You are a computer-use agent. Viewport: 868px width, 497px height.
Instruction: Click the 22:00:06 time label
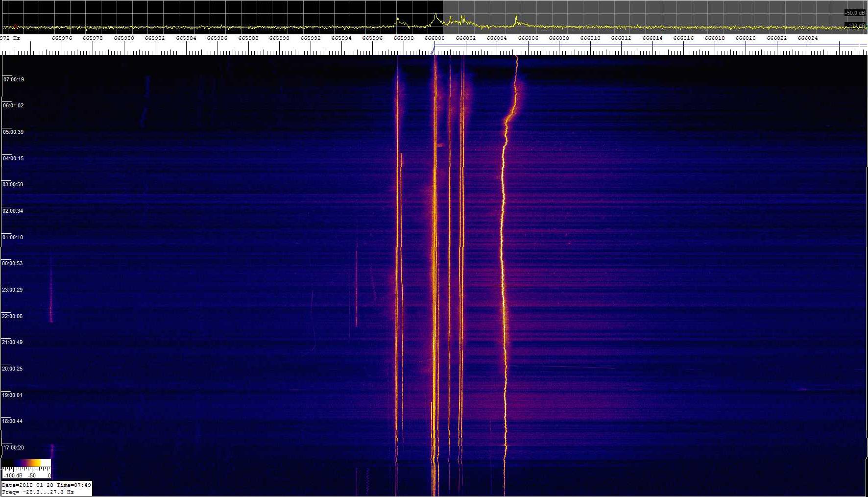[x=12, y=316]
